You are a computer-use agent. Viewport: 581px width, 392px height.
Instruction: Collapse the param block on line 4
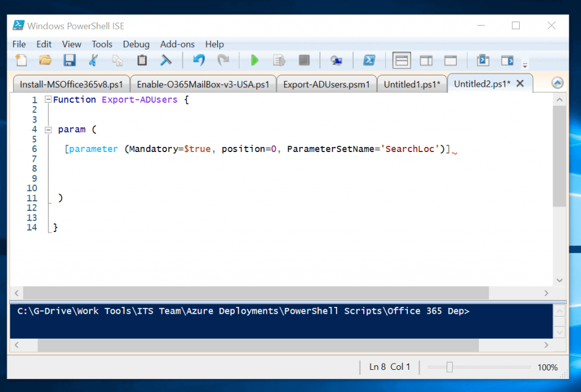click(48, 129)
